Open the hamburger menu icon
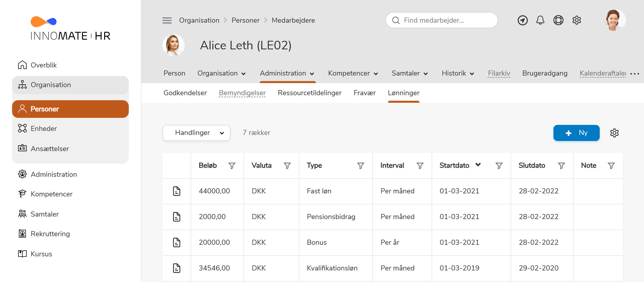 pos(167,20)
